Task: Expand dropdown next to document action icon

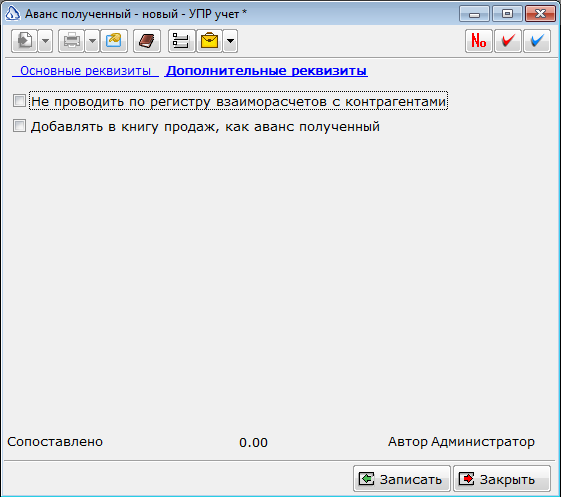Action: click(45, 41)
